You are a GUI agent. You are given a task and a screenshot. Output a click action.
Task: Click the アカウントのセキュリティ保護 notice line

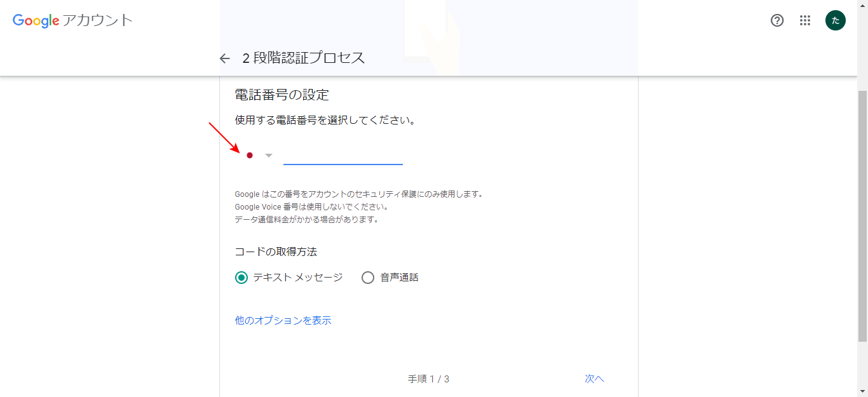point(359,194)
